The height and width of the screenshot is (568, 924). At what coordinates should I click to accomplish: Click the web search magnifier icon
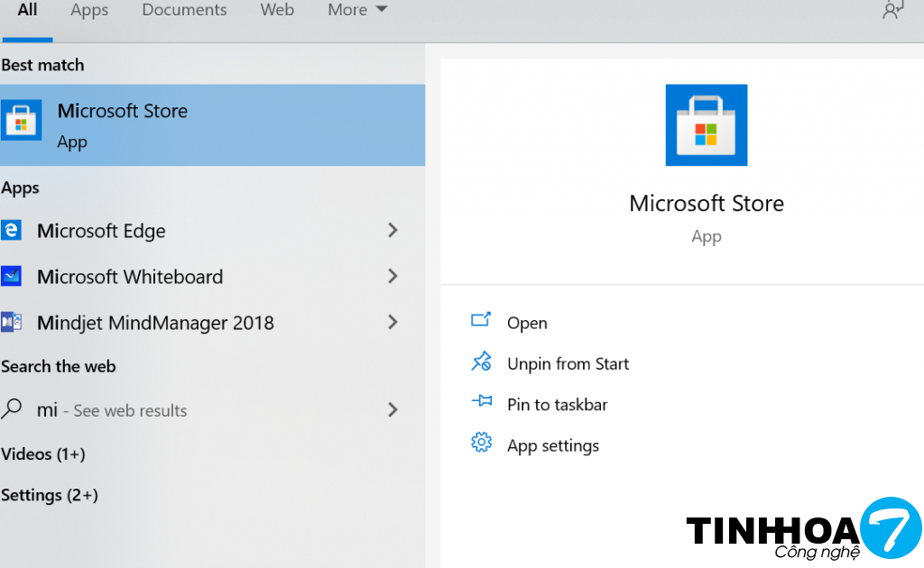click(x=12, y=409)
